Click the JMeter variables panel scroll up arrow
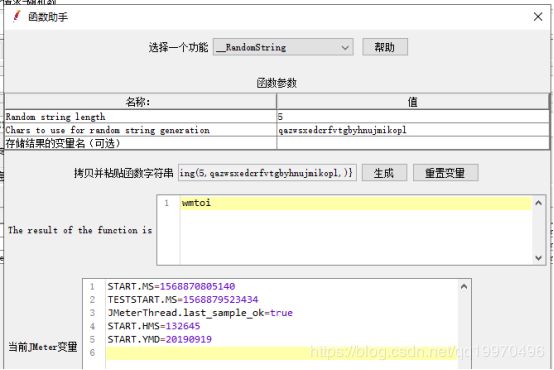 click(464, 287)
